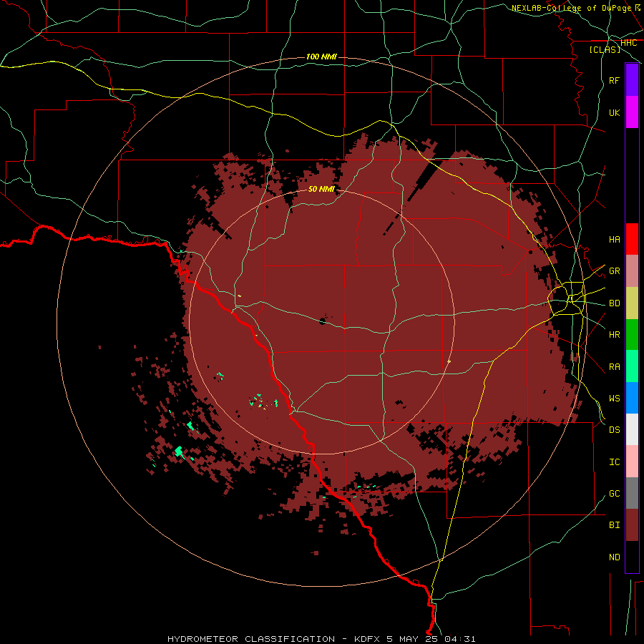Viewport: 644px width, 644px height.
Task: Click the "RF" legend label
Action: (x=614, y=80)
